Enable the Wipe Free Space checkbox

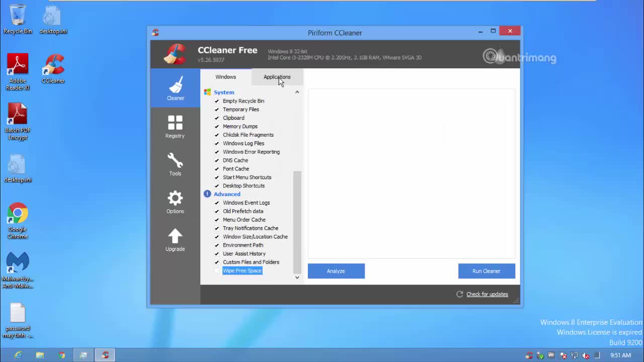(217, 270)
